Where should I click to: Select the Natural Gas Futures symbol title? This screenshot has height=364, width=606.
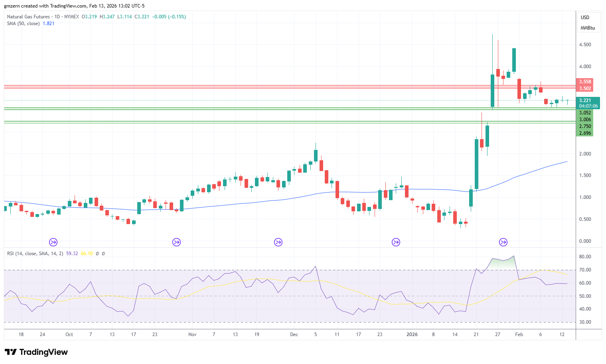tap(28, 17)
